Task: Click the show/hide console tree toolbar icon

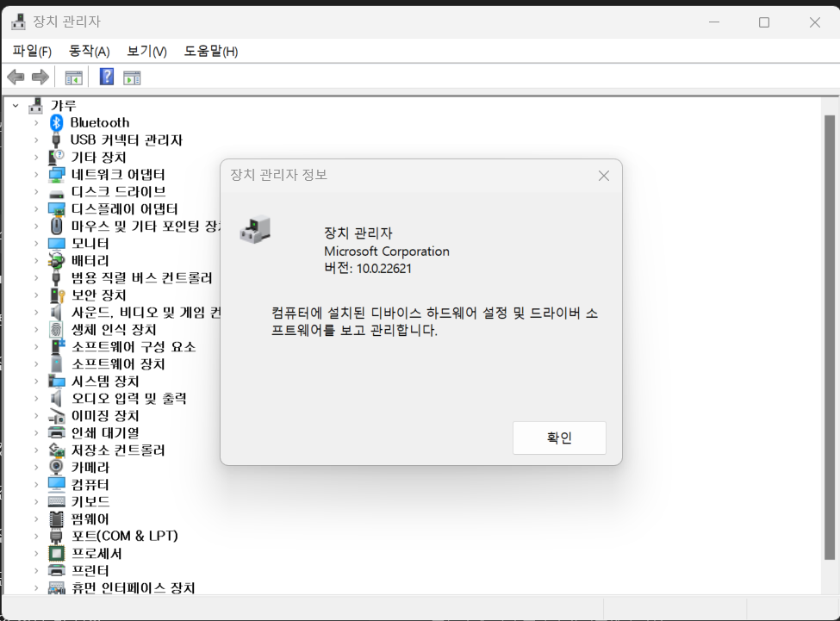Action: pyautogui.click(x=74, y=78)
